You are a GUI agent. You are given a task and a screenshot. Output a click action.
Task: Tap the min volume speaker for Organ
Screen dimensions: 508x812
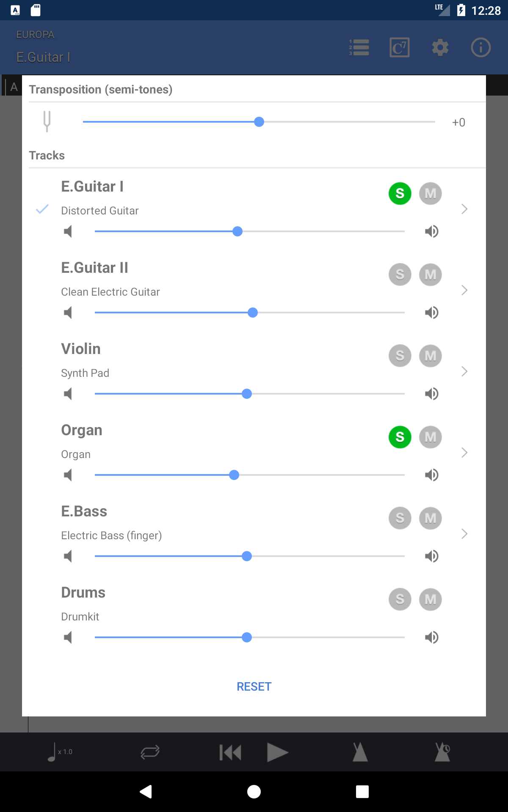68,475
